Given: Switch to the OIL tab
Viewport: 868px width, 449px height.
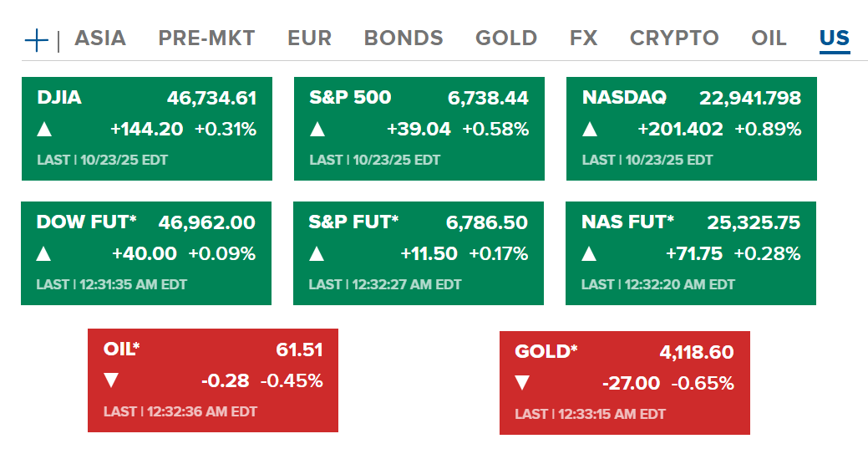Looking at the screenshot, I should click(x=769, y=38).
